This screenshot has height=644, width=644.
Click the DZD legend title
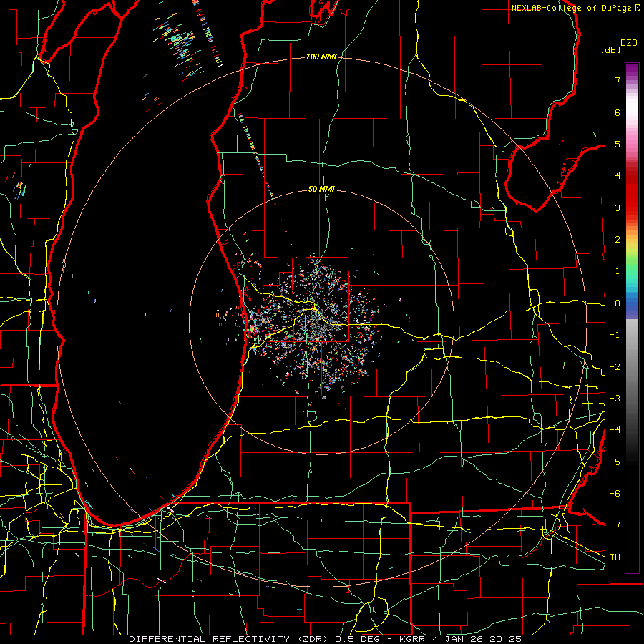click(x=629, y=43)
